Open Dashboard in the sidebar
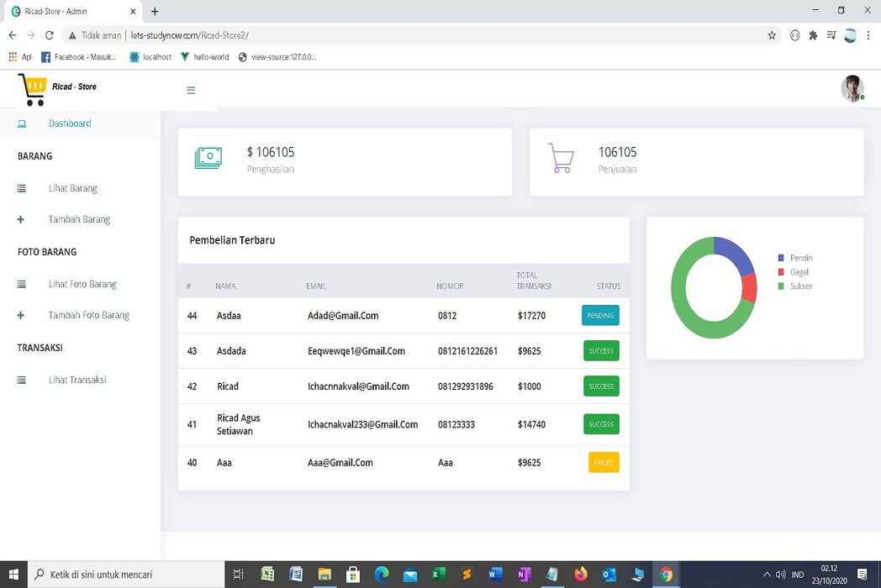Viewport: 881px width, 588px height. (x=70, y=123)
